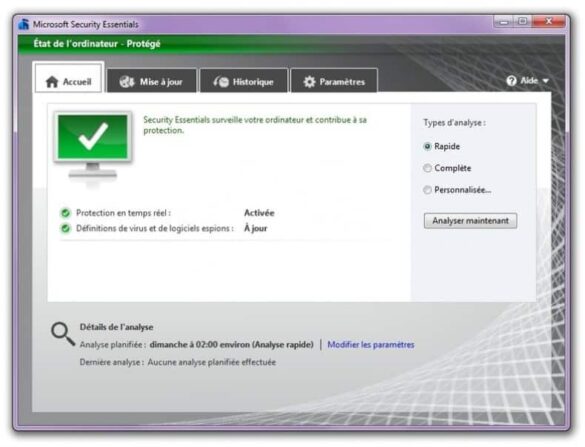Click the magnifying glass analysis icon
This screenshot has width=585, height=447.
coord(63,334)
